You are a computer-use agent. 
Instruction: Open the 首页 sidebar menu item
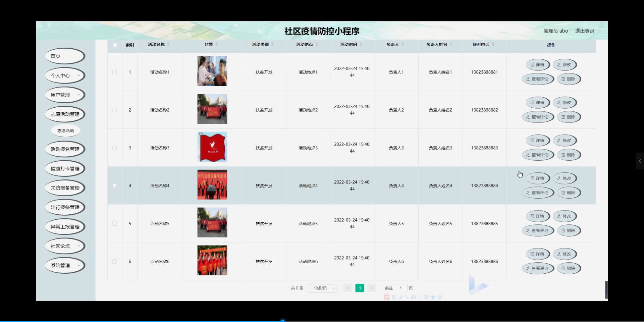click(64, 56)
